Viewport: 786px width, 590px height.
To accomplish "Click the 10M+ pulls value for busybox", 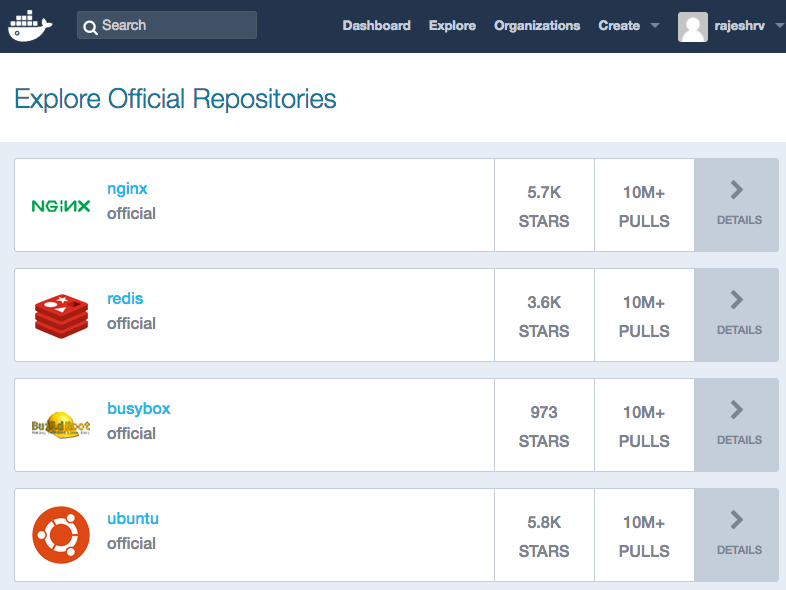I will pyautogui.click(x=644, y=413).
